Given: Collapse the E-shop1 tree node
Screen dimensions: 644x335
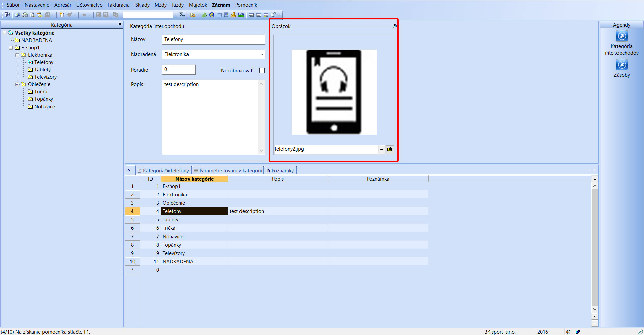Looking at the screenshot, I should click(x=11, y=48).
